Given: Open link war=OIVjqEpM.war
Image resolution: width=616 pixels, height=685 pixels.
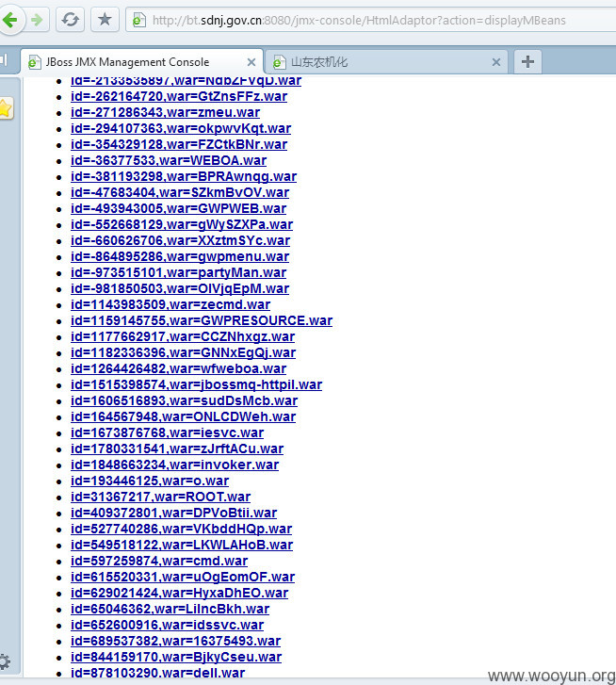Looking at the screenshot, I should point(180,288).
